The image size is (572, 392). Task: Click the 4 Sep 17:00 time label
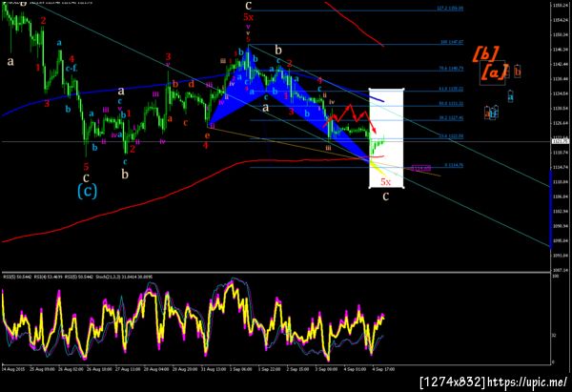pyautogui.click(x=383, y=369)
